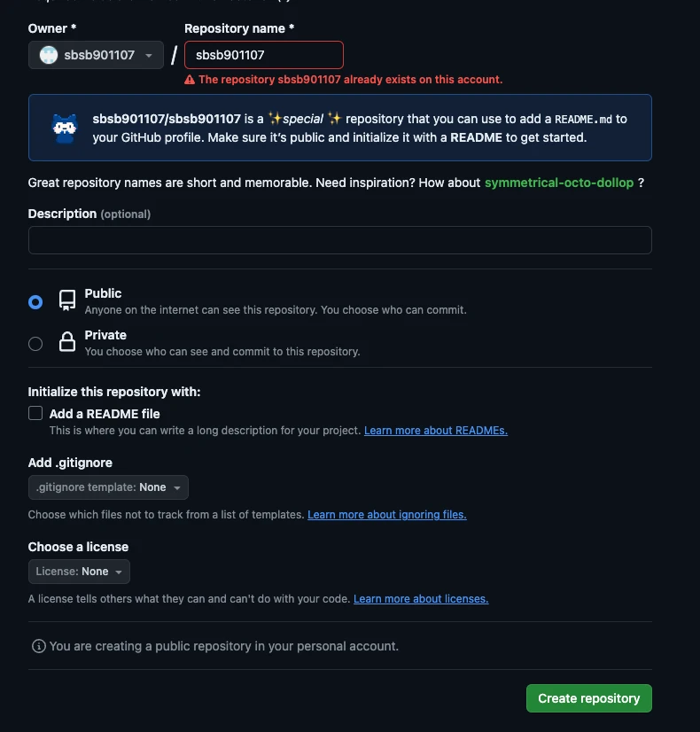700x732 pixels.
Task: Click into the Repository name field
Action: pos(264,55)
